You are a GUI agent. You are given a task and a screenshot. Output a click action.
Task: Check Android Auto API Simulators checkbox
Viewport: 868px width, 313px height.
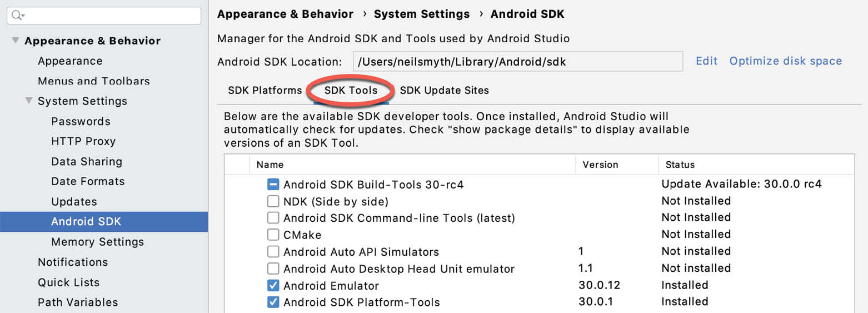click(273, 252)
